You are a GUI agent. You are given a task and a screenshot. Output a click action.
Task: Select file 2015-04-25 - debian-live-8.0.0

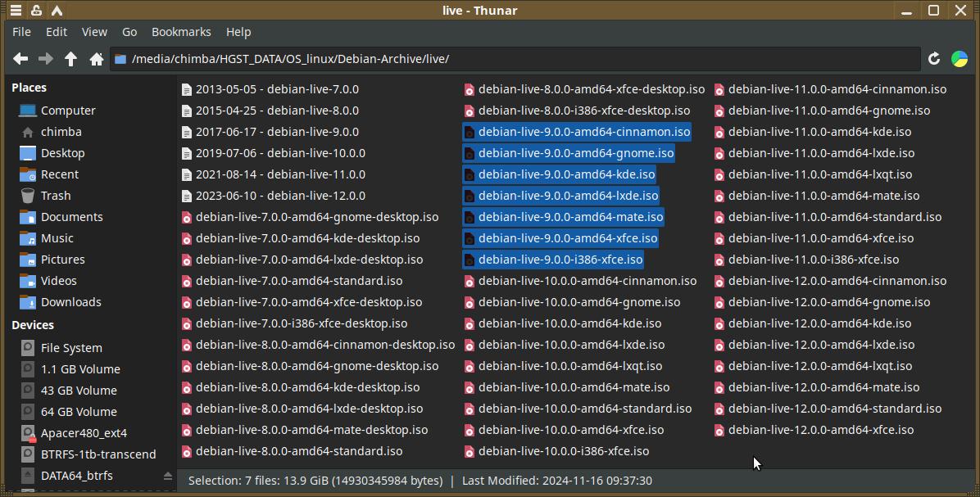[x=270, y=111]
